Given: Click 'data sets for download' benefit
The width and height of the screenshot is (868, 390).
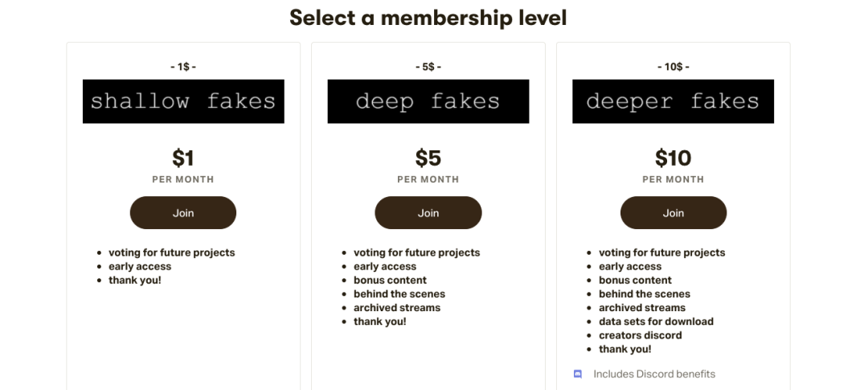Looking at the screenshot, I should [x=656, y=322].
